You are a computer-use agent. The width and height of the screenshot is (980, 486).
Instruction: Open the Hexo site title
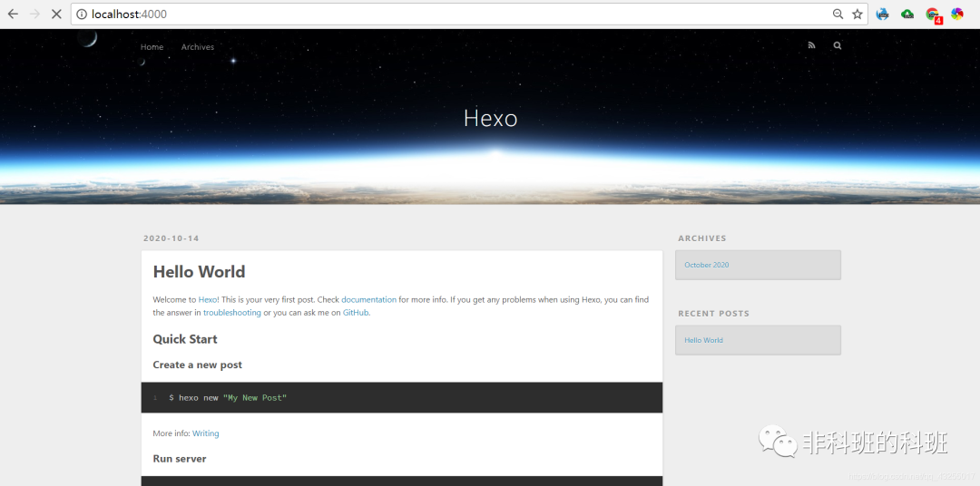click(491, 118)
